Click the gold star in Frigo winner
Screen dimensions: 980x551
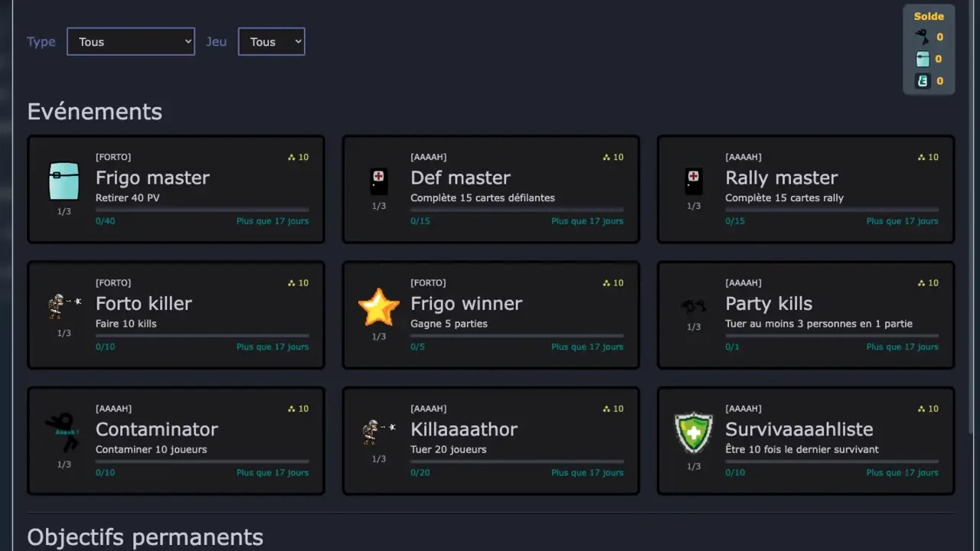[379, 307]
